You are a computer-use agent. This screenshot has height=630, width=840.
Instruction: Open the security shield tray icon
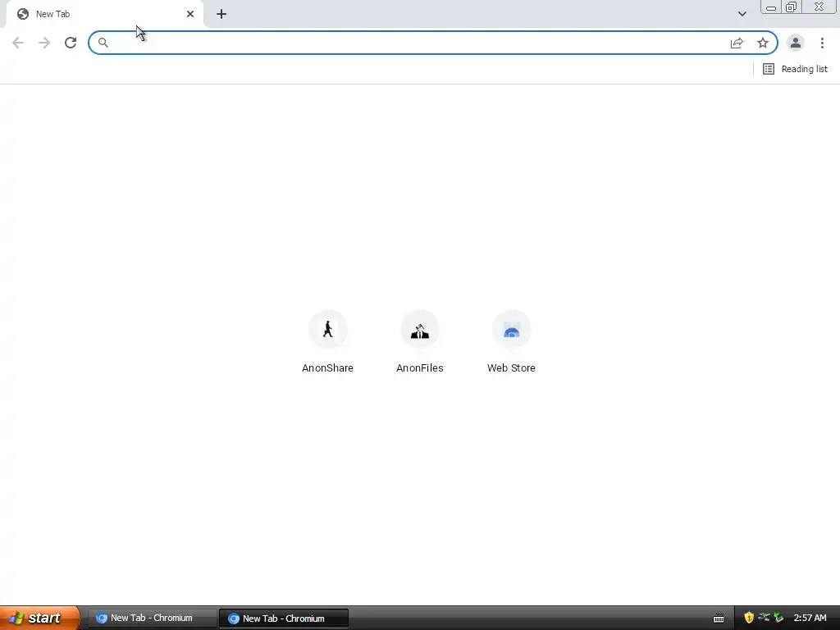[x=749, y=618]
